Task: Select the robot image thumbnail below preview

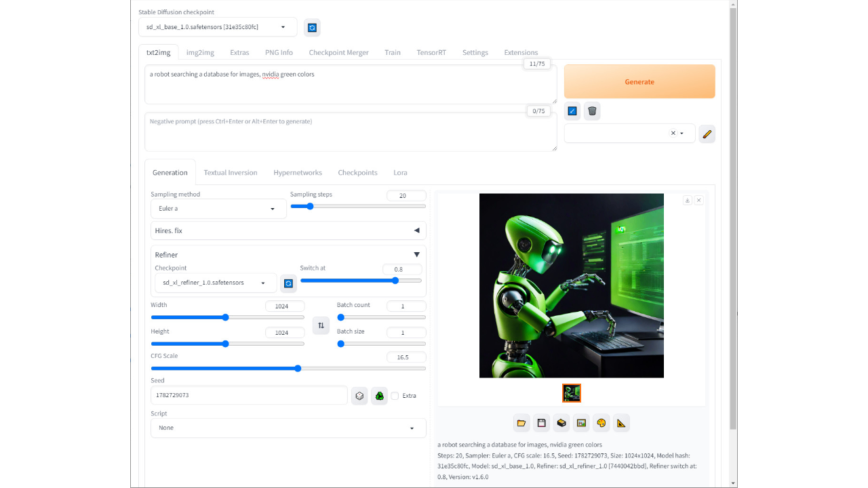Action: [572, 393]
